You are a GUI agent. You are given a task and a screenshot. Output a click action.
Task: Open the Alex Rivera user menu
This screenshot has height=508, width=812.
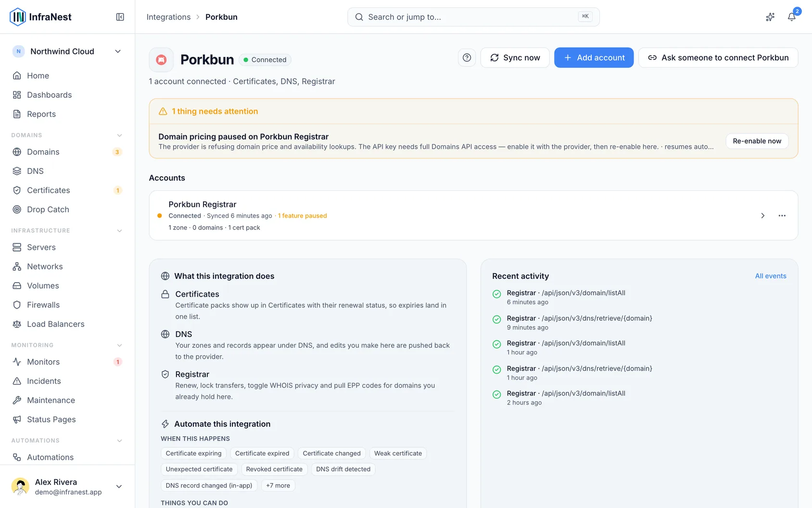coord(67,486)
